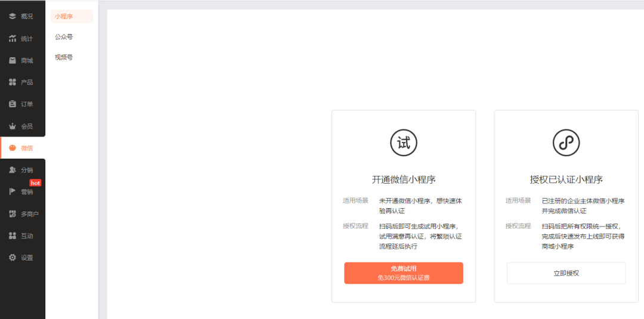644x319 pixels.
Task: Click the 互动 interaction icon
Action: [13, 236]
